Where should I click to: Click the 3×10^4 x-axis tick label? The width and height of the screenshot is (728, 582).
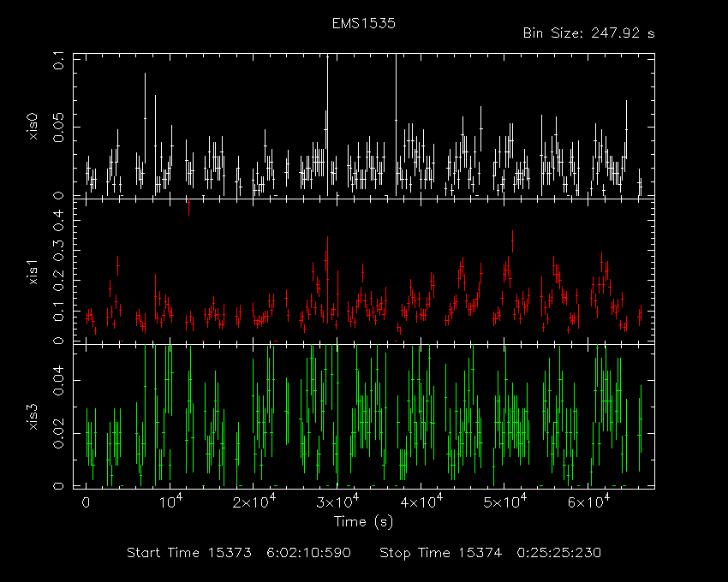click(337, 502)
